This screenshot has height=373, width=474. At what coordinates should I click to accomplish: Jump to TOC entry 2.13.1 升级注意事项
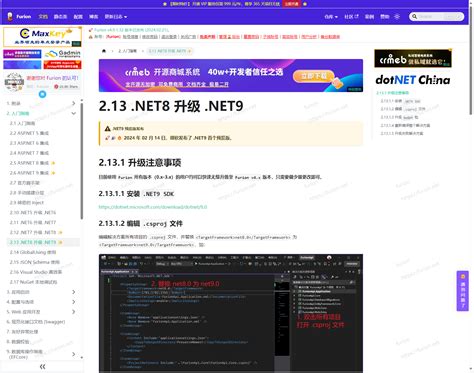tap(393, 93)
